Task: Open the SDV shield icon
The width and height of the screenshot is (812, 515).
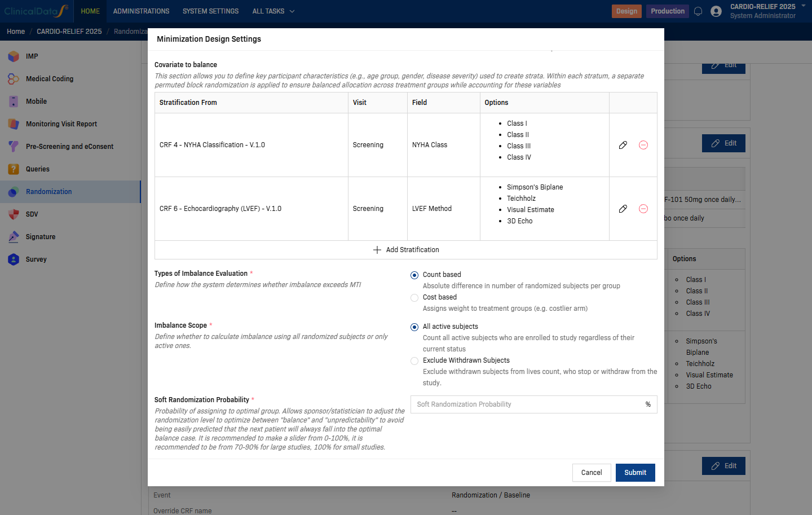Action: tap(14, 214)
